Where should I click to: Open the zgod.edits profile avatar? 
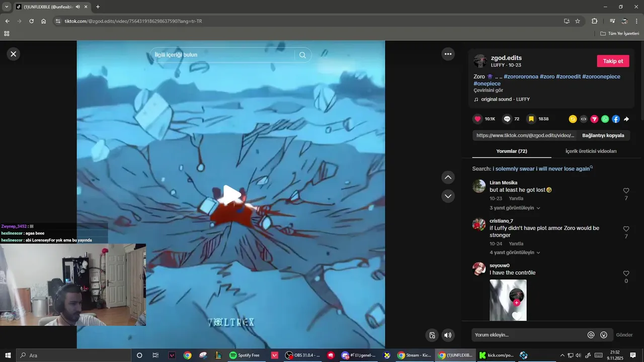coord(480,61)
